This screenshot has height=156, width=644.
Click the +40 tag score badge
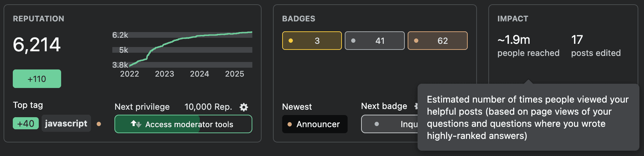[x=26, y=124]
